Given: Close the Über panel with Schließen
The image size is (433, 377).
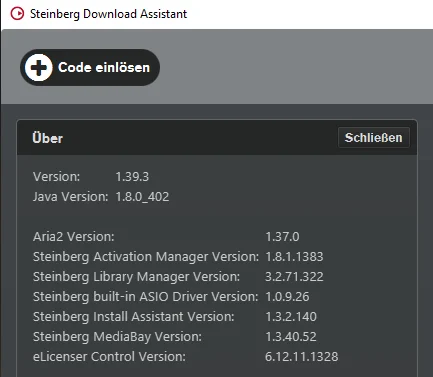Looking at the screenshot, I should point(374,138).
